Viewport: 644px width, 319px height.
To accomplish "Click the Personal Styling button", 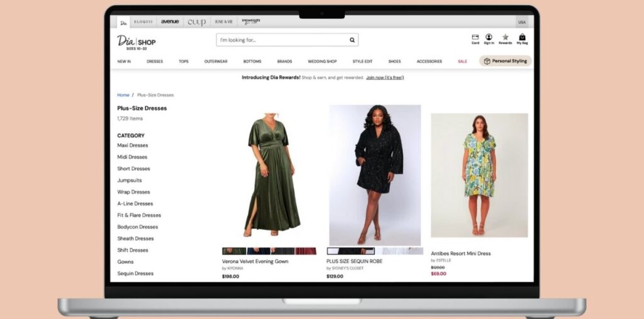I will [x=505, y=61].
